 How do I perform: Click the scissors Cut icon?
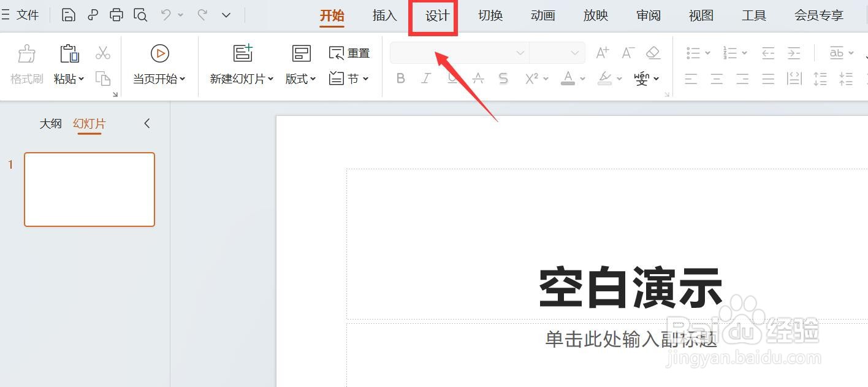click(103, 53)
